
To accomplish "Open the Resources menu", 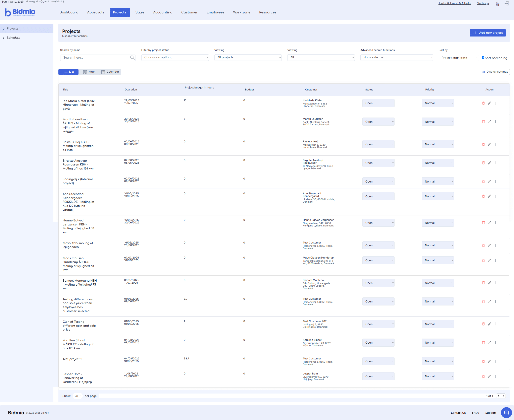I will pos(267,12).
